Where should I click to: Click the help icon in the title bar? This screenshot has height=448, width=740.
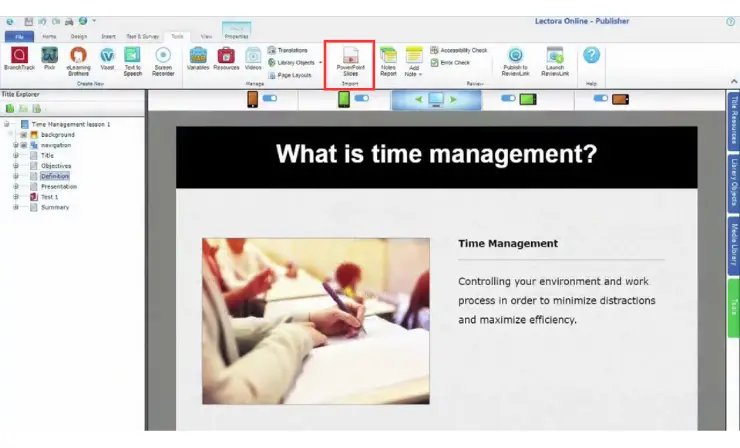pyautogui.click(x=731, y=21)
